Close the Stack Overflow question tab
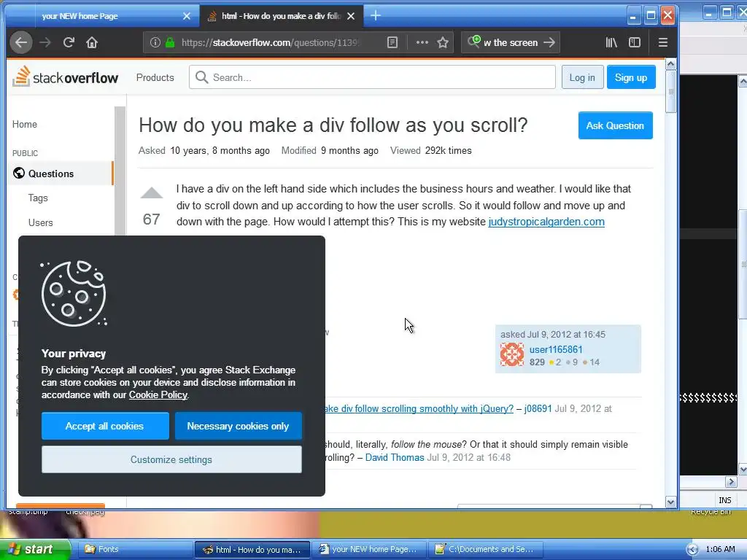This screenshot has width=747, height=560. click(x=351, y=16)
